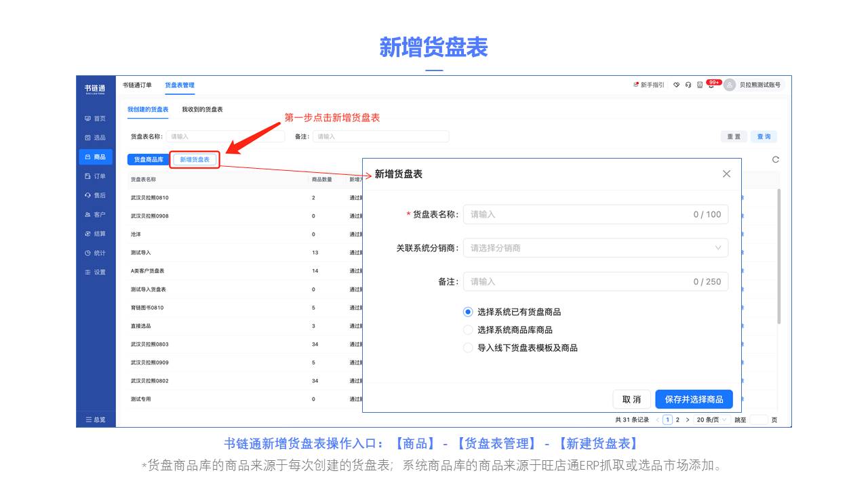
Task: Go to page 2 of records
Action: [x=677, y=420]
